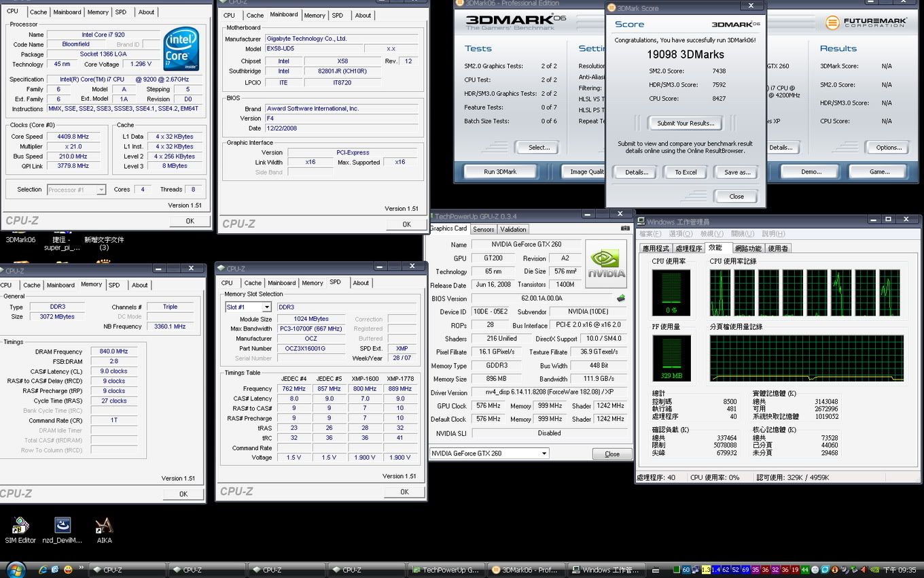Screen dimensions: 924x578
Task: Click Save as in 3DMark Score dialog
Action: (x=737, y=172)
